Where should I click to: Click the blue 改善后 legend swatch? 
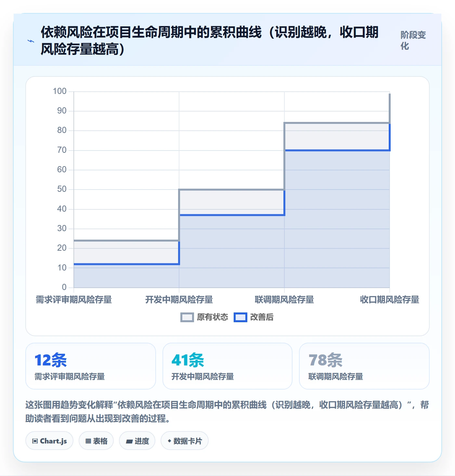(240, 317)
